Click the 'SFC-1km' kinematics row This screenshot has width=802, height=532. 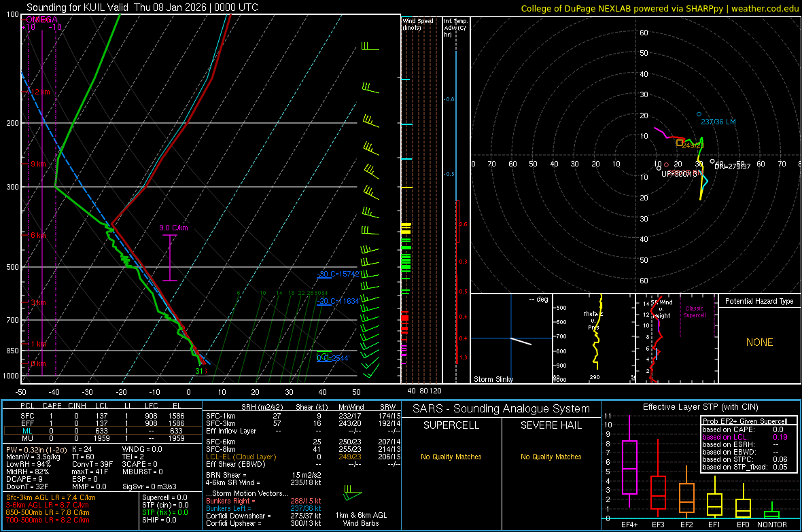coord(303,416)
